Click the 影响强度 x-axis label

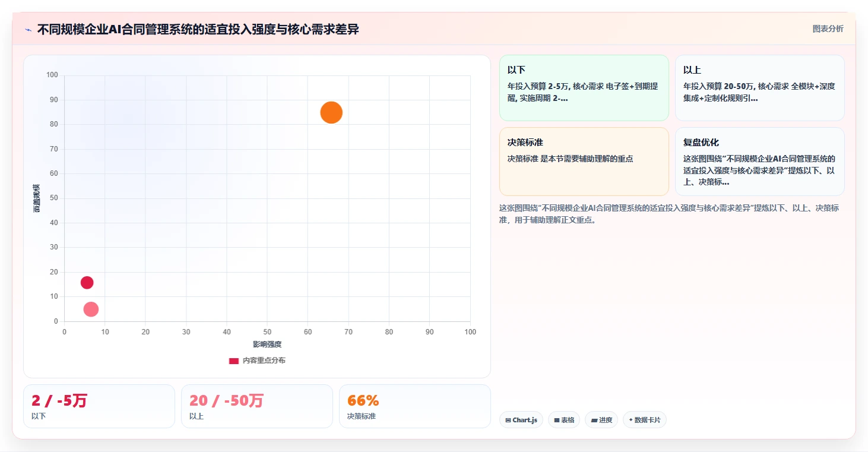tap(267, 344)
